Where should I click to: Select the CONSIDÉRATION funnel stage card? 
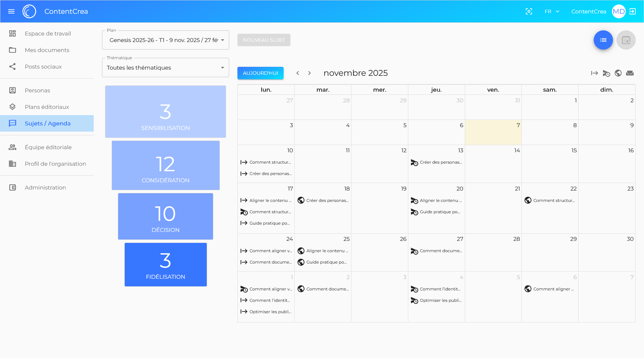click(x=165, y=165)
